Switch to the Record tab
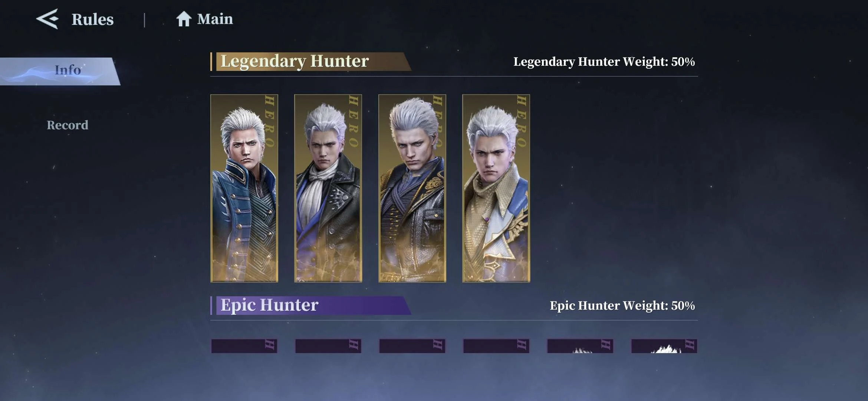Screen dimensions: 868x401 tap(68, 125)
